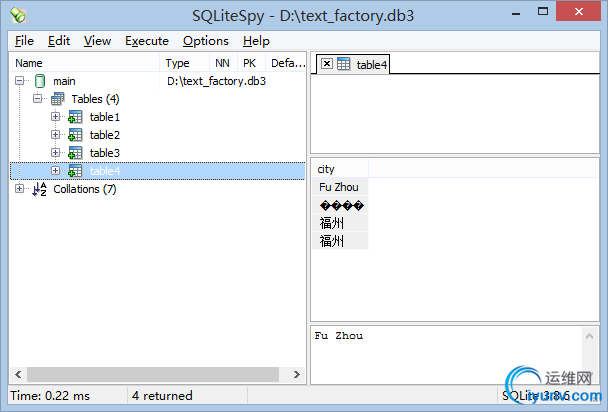
Task: Click the table2 table icon
Action: coord(75,135)
